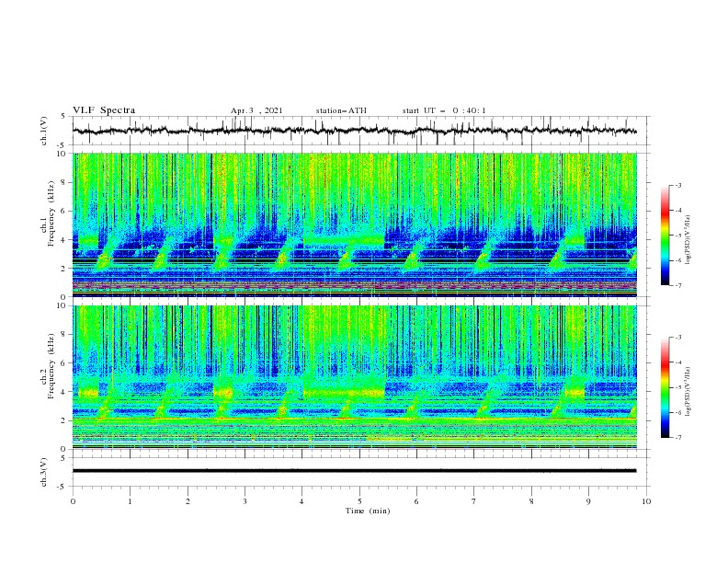Click the "3" tick on the time axis
This screenshot has width=728, height=563.
[245, 501]
